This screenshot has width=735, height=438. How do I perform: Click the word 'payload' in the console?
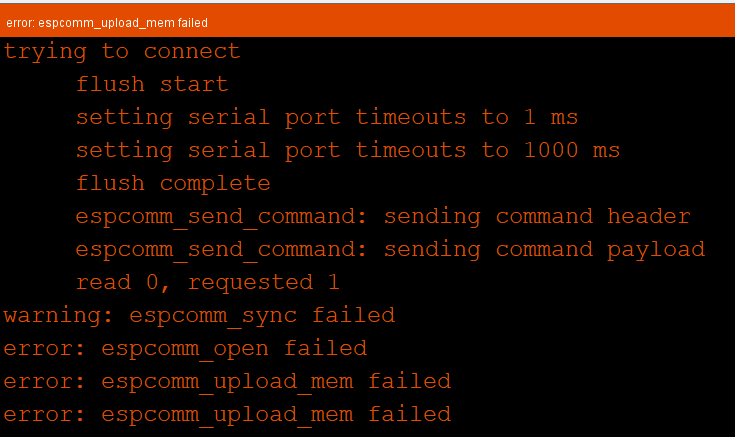pyautogui.click(x=656, y=250)
